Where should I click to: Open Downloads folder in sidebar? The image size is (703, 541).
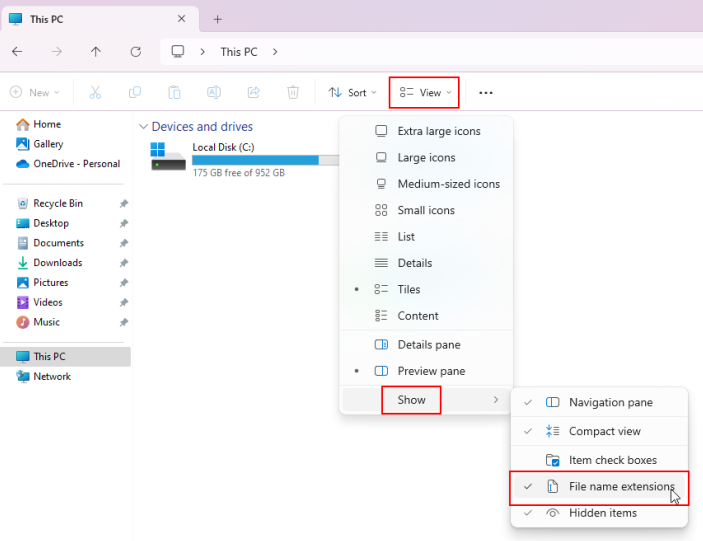point(57,263)
